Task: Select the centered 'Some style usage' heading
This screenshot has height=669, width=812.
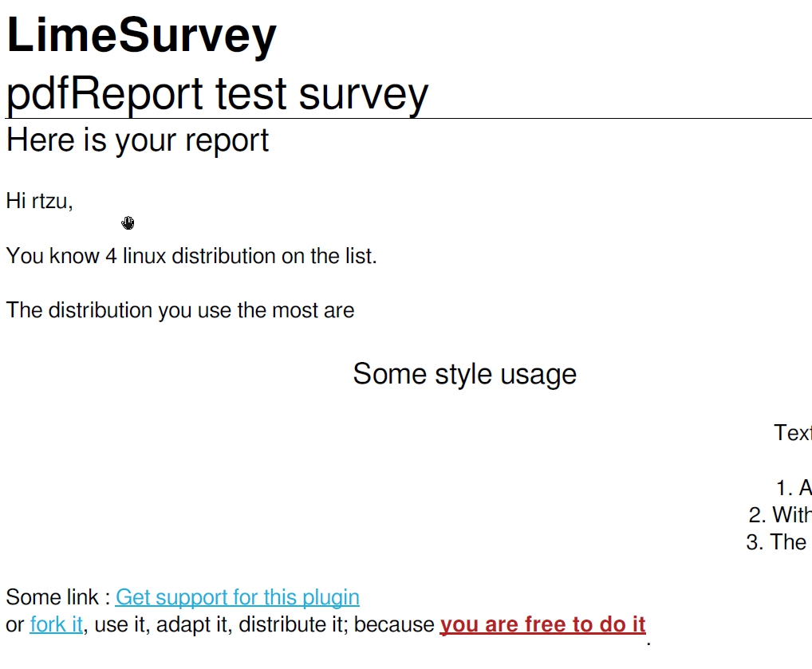Action: pos(464,374)
